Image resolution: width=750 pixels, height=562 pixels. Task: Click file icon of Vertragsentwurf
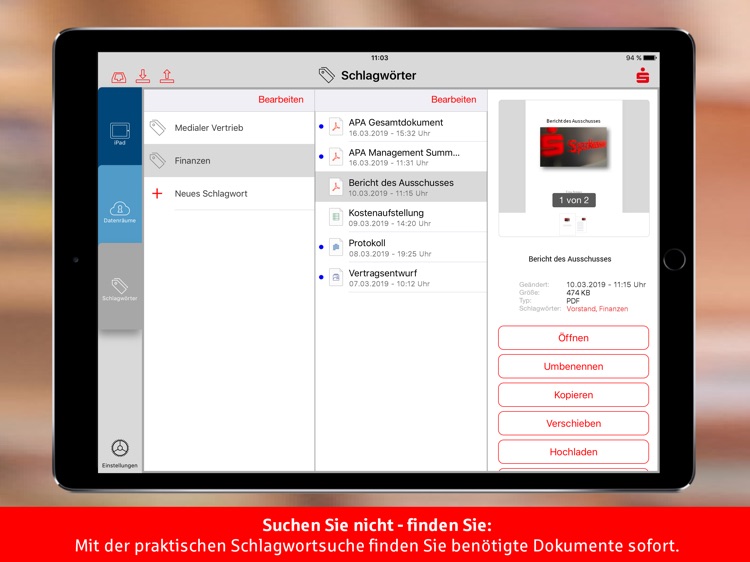pos(336,277)
